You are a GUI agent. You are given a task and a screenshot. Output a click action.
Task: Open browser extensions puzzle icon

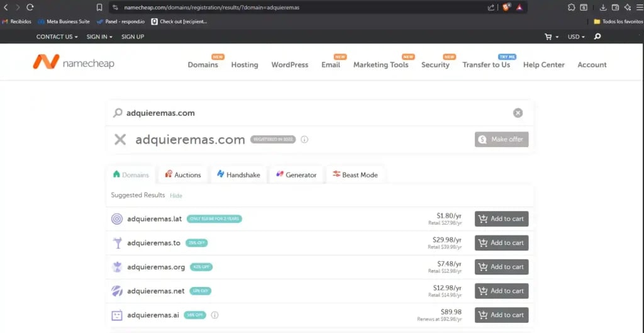click(571, 8)
